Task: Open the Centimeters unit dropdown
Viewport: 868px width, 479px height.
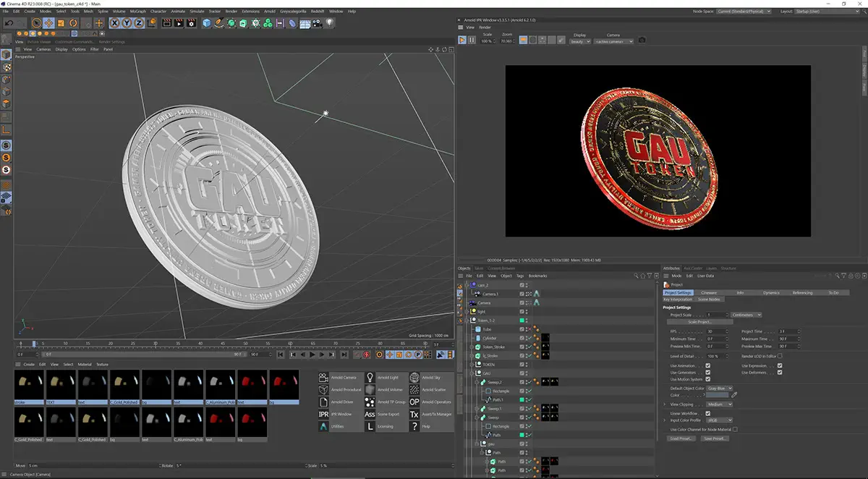Action: [746, 315]
